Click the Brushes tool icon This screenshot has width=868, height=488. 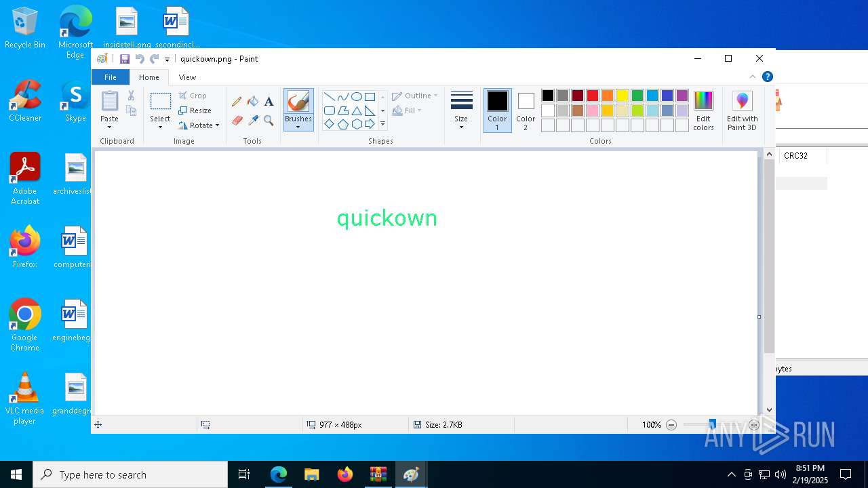(298, 102)
